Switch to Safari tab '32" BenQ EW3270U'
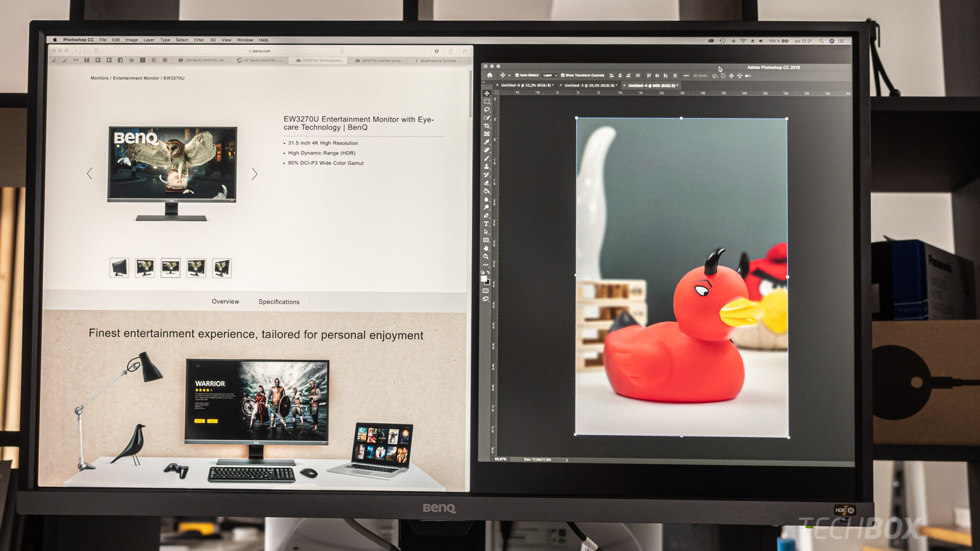 pos(260,61)
